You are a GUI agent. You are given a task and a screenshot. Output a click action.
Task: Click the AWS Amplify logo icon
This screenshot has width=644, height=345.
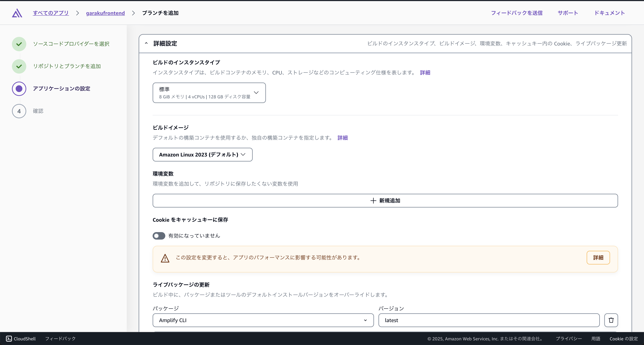click(17, 13)
